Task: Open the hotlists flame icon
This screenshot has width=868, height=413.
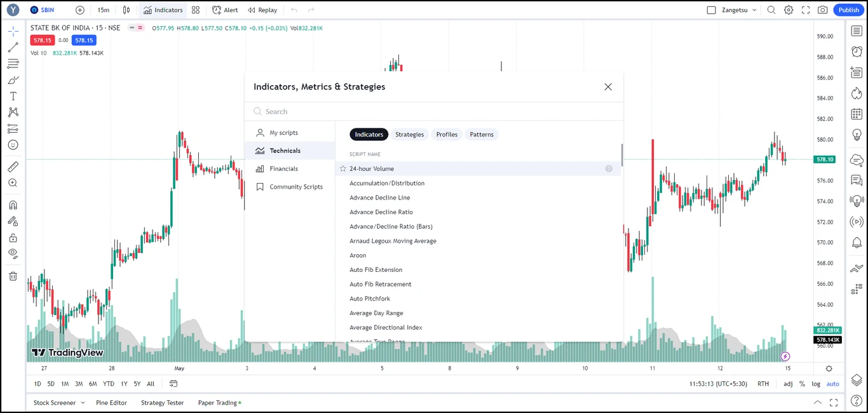Action: pos(857,93)
